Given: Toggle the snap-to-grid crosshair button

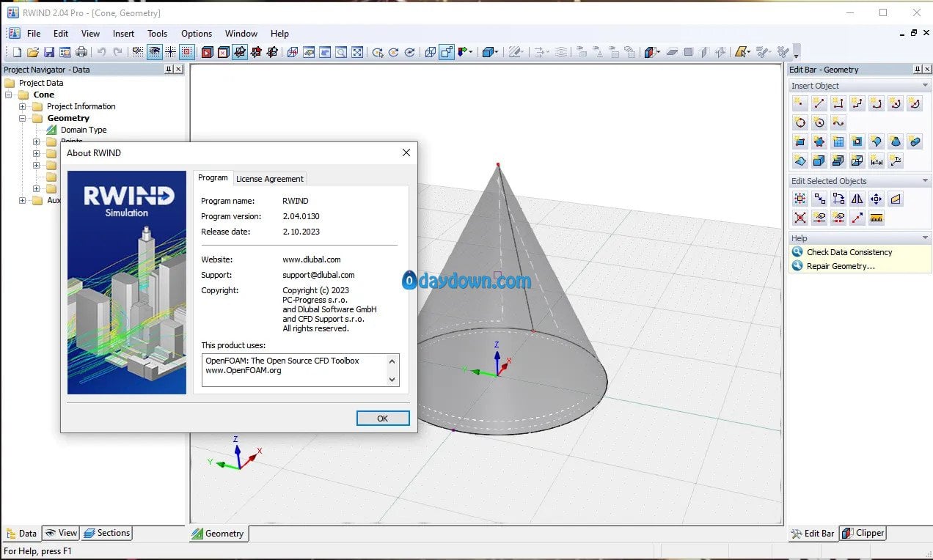Looking at the screenshot, I should pos(170,52).
